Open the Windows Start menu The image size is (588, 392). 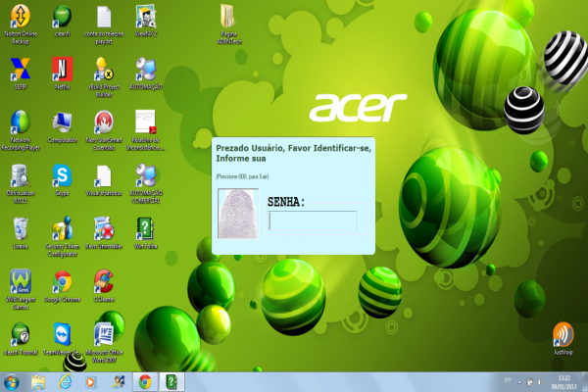point(12,382)
